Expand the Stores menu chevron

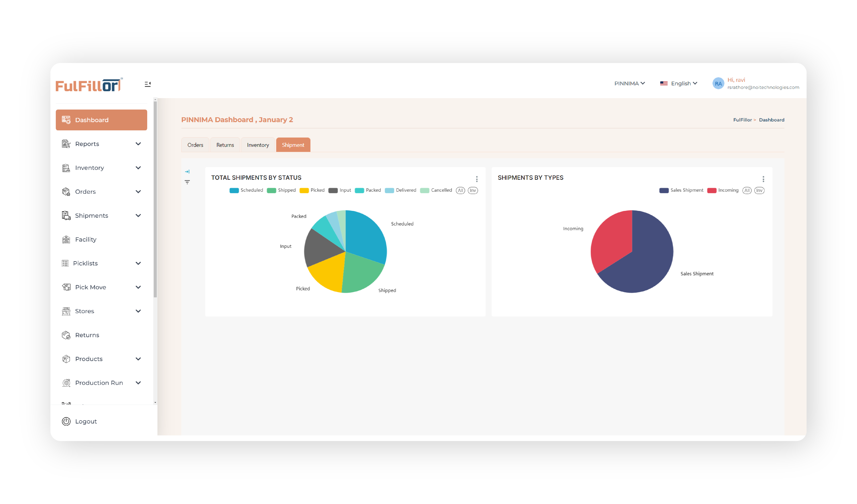click(x=138, y=311)
